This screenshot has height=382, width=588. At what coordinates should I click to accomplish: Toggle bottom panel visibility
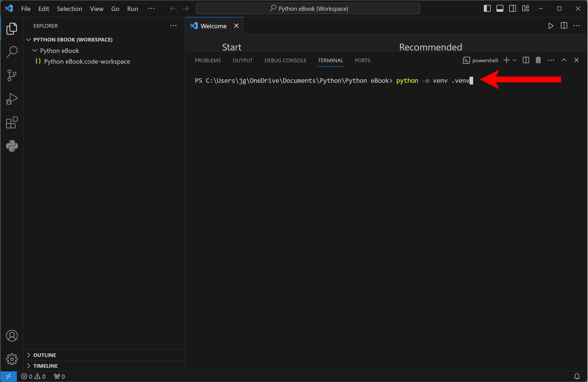pyautogui.click(x=500, y=8)
